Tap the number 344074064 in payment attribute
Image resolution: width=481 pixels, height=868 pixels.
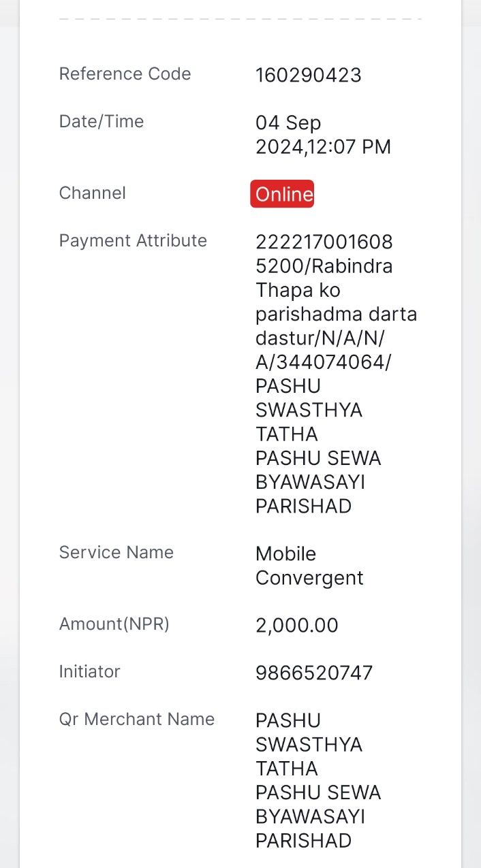point(328,362)
